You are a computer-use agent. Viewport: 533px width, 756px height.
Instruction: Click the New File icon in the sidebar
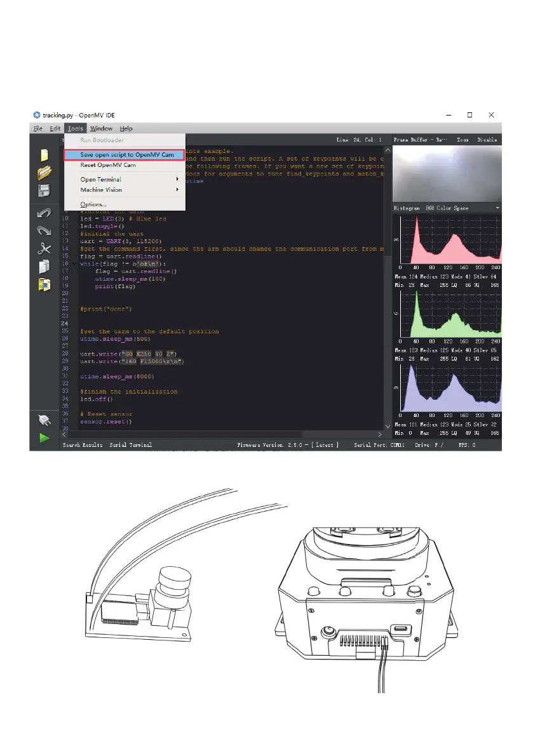pos(44,155)
